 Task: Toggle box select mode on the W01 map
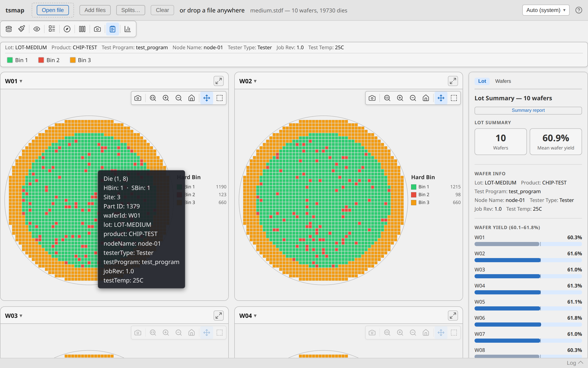click(x=220, y=98)
